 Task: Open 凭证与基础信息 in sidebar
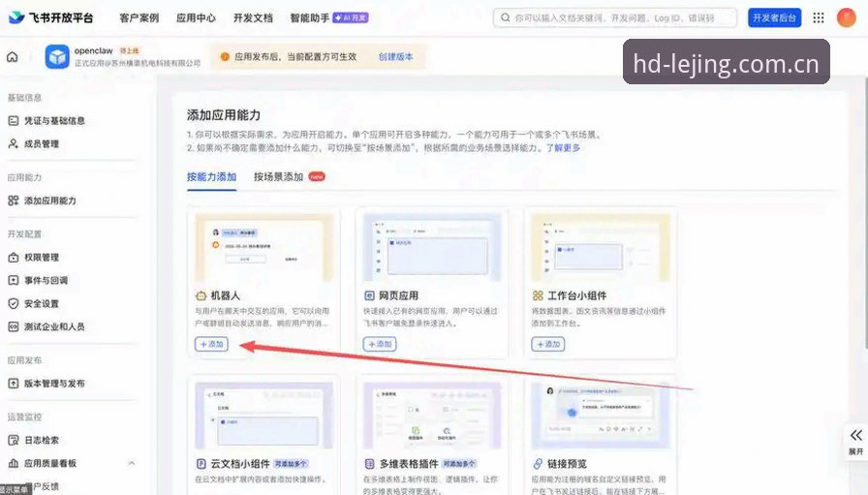point(54,121)
